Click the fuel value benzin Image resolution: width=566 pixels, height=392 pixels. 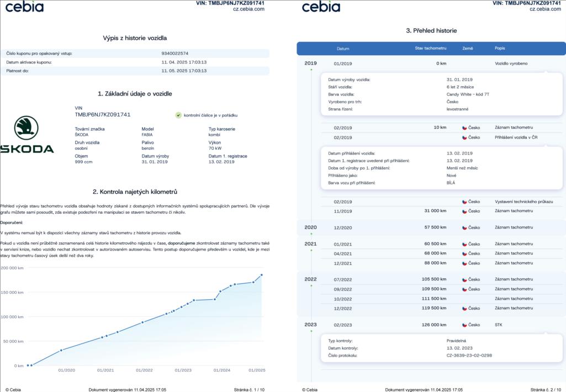tap(147, 149)
